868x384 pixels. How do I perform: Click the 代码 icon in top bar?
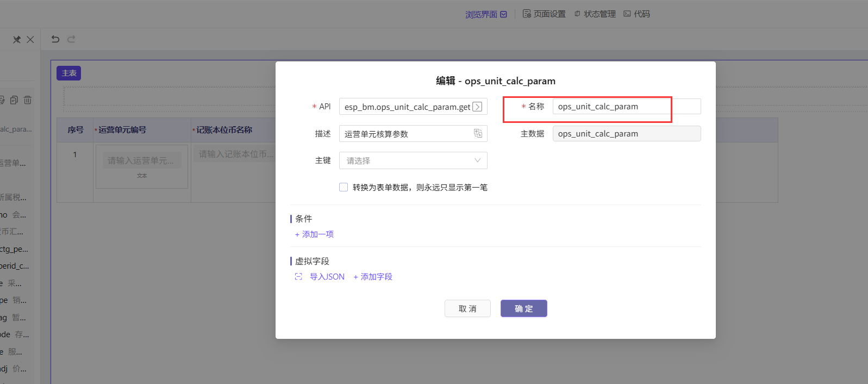(x=627, y=14)
